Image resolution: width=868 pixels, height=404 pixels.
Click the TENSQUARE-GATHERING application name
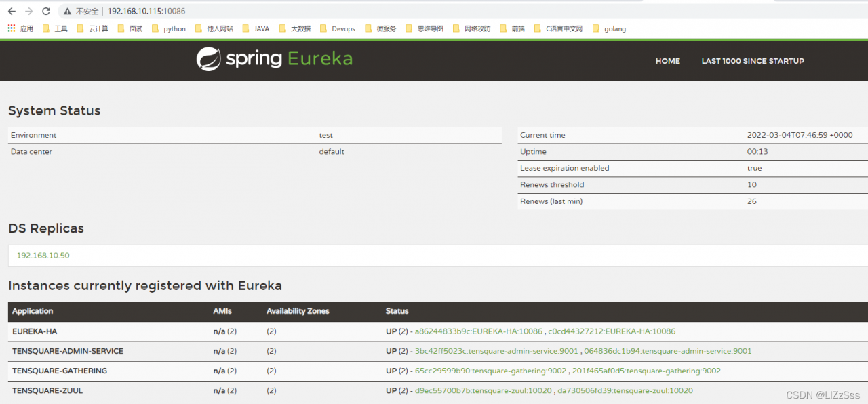tap(60, 371)
